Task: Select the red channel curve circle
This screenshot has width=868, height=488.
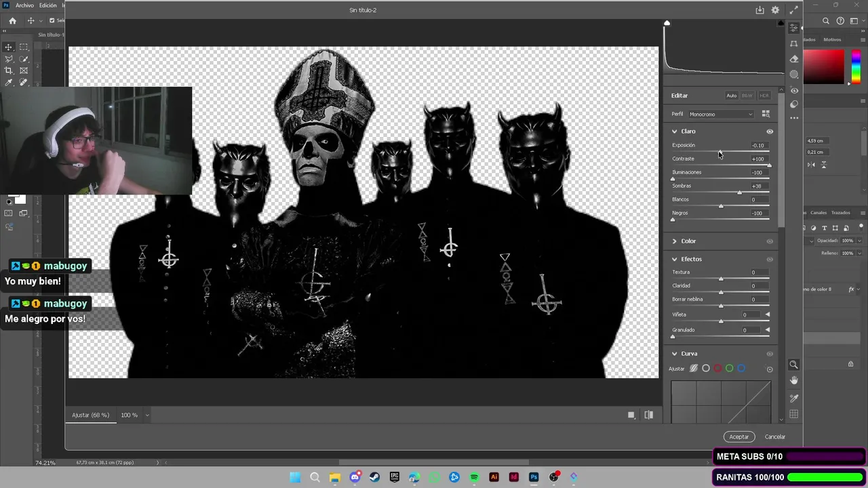Action: pos(717,369)
